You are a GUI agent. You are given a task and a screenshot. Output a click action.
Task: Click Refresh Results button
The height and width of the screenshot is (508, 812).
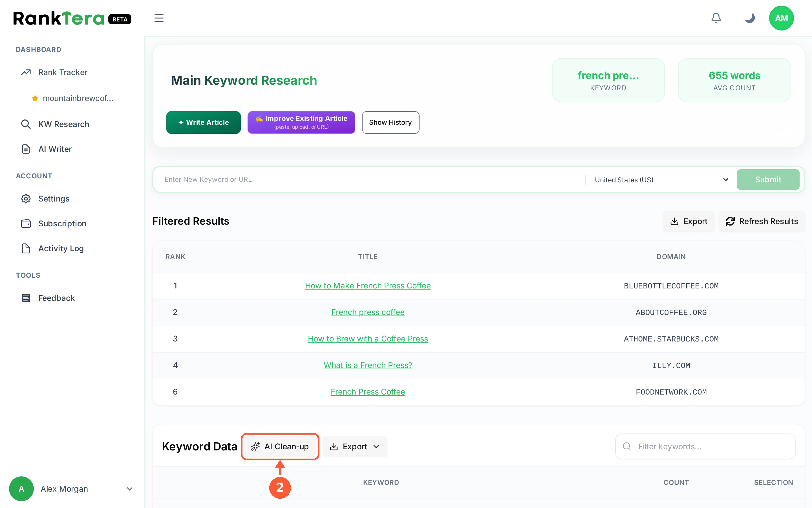(x=762, y=222)
